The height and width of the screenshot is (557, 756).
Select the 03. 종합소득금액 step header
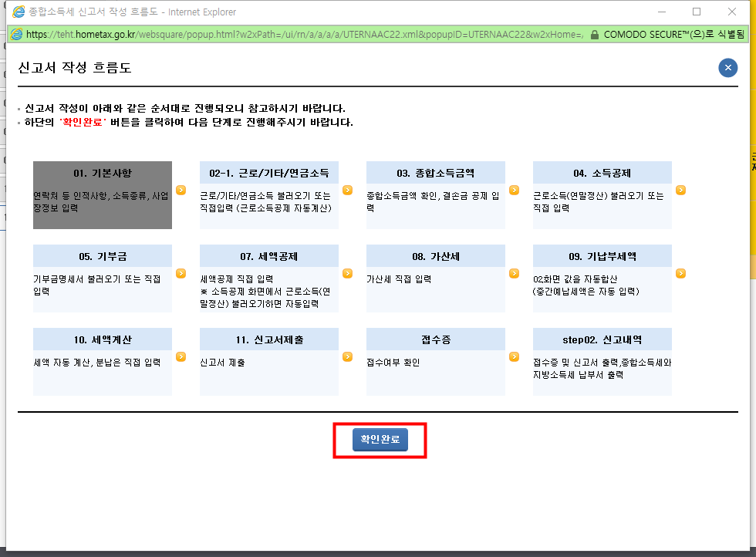click(436, 173)
